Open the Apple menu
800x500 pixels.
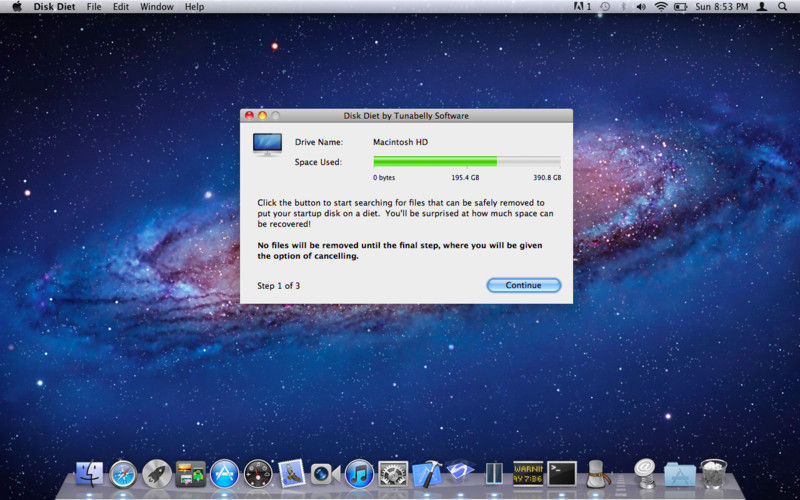coord(17,7)
